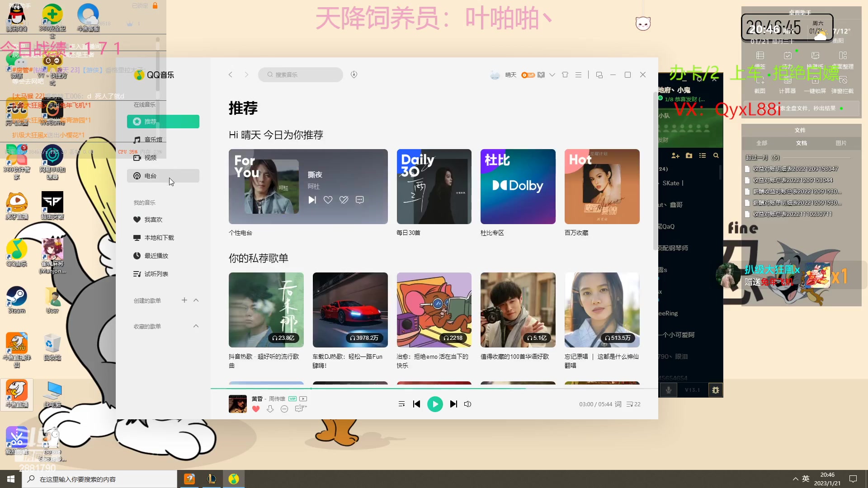Open 最近播放 in the sidebar
Viewport: 868px width, 488px height.
163,256
